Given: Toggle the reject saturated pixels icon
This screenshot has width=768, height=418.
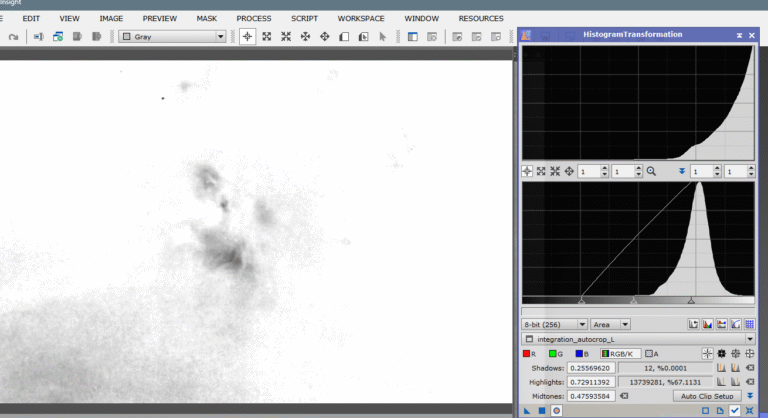Looking at the screenshot, I should [x=693, y=324].
